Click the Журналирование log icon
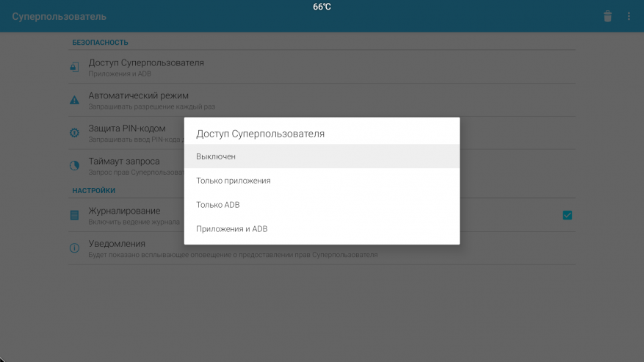Viewport: 644px width, 362px height. click(x=74, y=215)
